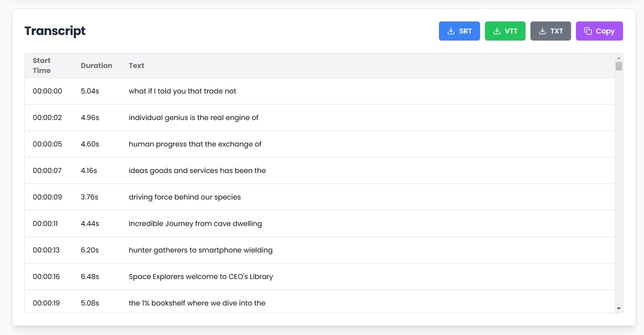
Task: Click the Duration column header
Action: tap(96, 65)
